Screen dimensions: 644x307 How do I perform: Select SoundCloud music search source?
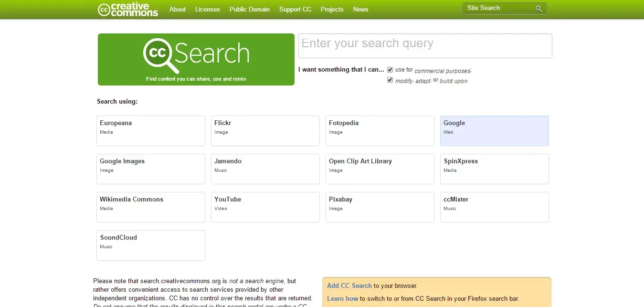tap(151, 245)
